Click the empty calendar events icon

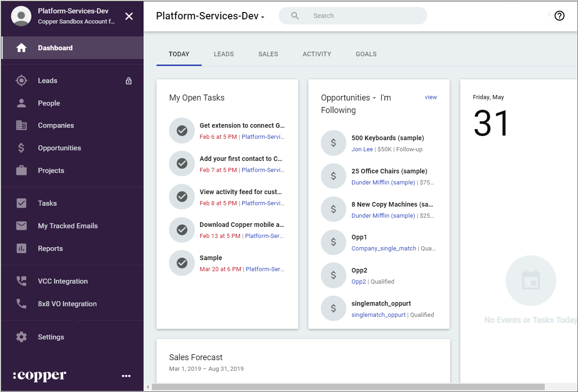coord(530,281)
